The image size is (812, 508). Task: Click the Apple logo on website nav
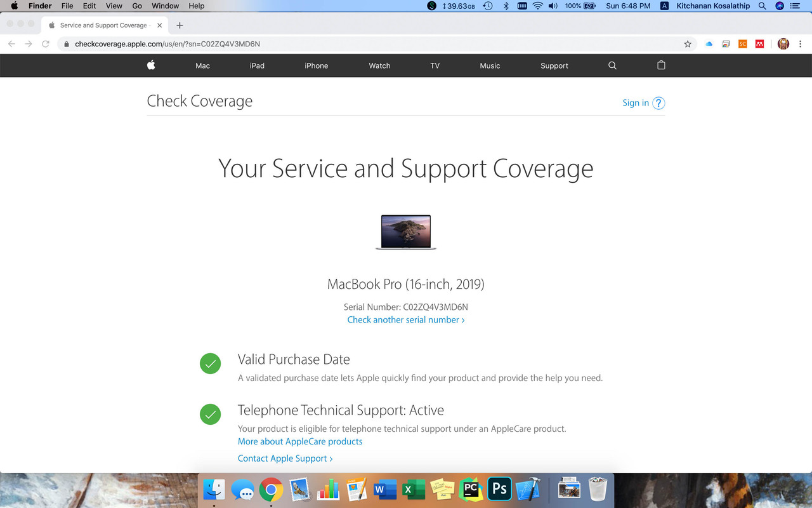pyautogui.click(x=151, y=65)
